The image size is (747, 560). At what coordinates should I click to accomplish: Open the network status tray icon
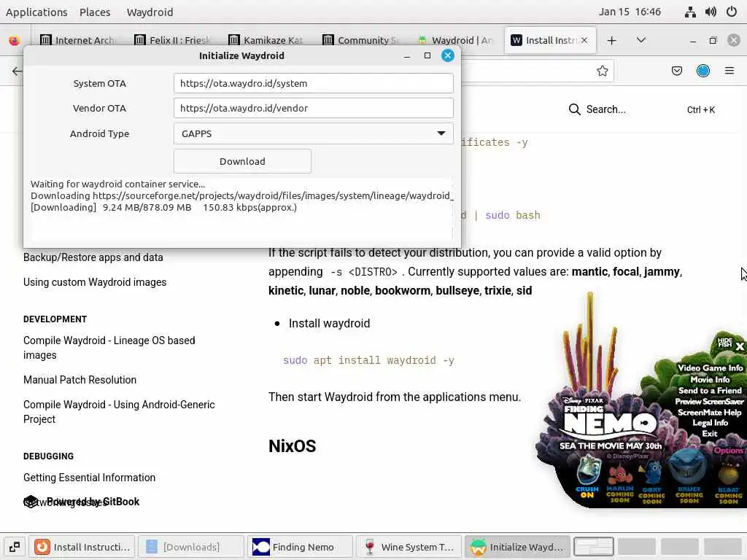tap(690, 12)
